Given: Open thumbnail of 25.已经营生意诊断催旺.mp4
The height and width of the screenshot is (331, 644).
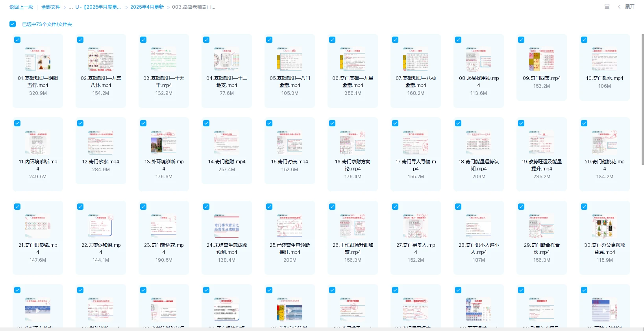Looking at the screenshot, I should [290, 226].
